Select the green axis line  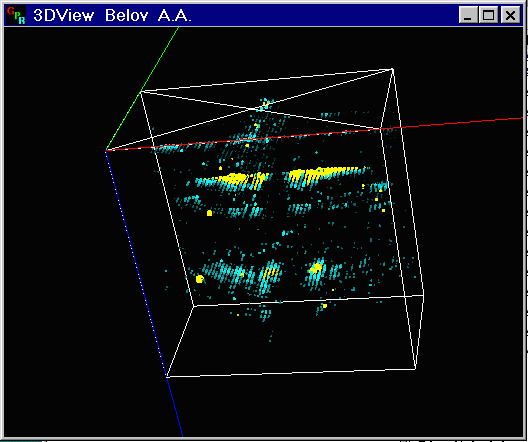pos(142,89)
